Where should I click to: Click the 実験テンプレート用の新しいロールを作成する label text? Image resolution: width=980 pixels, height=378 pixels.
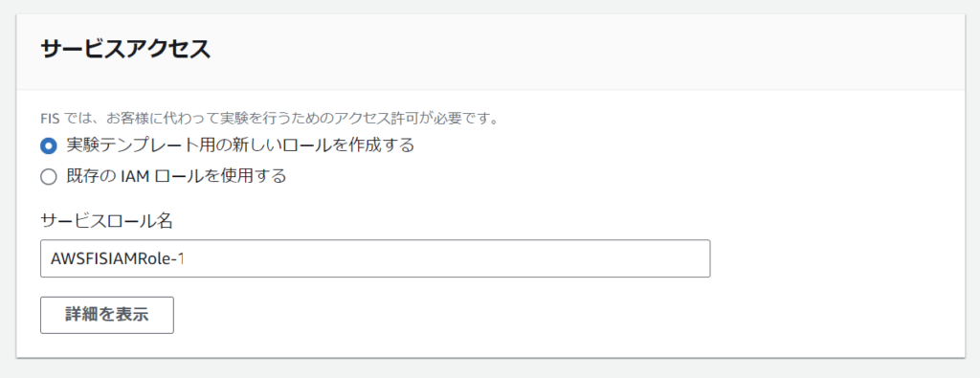point(240,145)
